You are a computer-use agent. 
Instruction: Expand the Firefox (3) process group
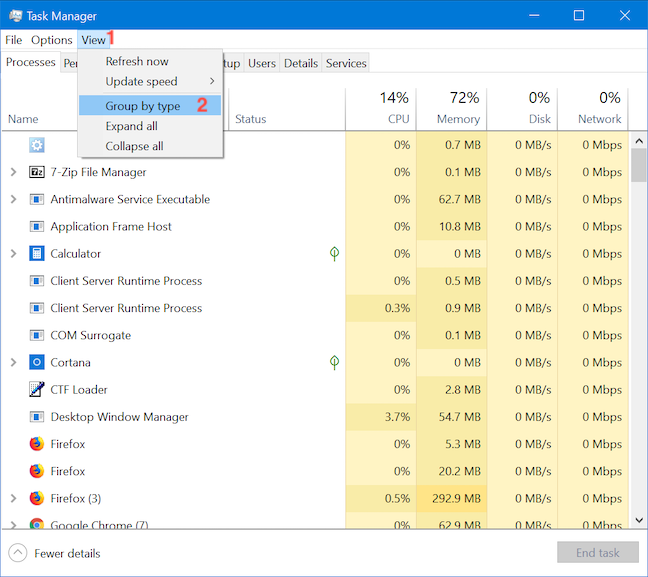[14, 498]
